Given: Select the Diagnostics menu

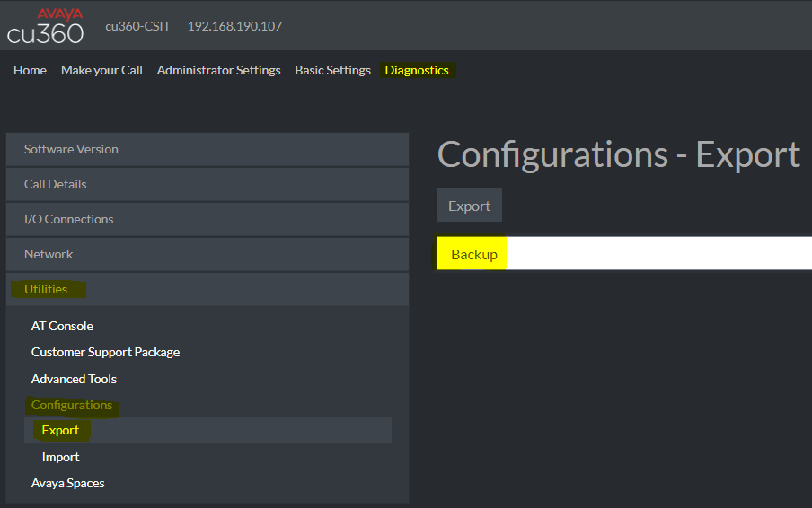Looking at the screenshot, I should (x=417, y=70).
